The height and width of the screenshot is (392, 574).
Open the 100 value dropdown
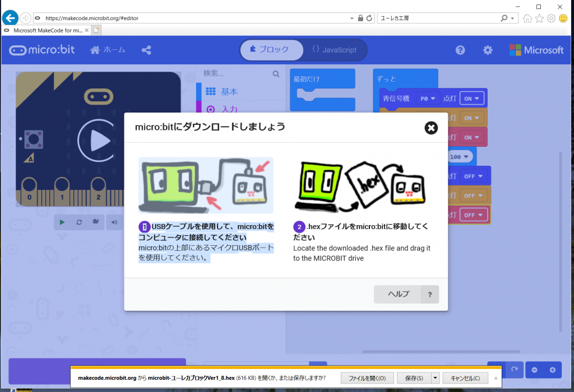(460, 157)
